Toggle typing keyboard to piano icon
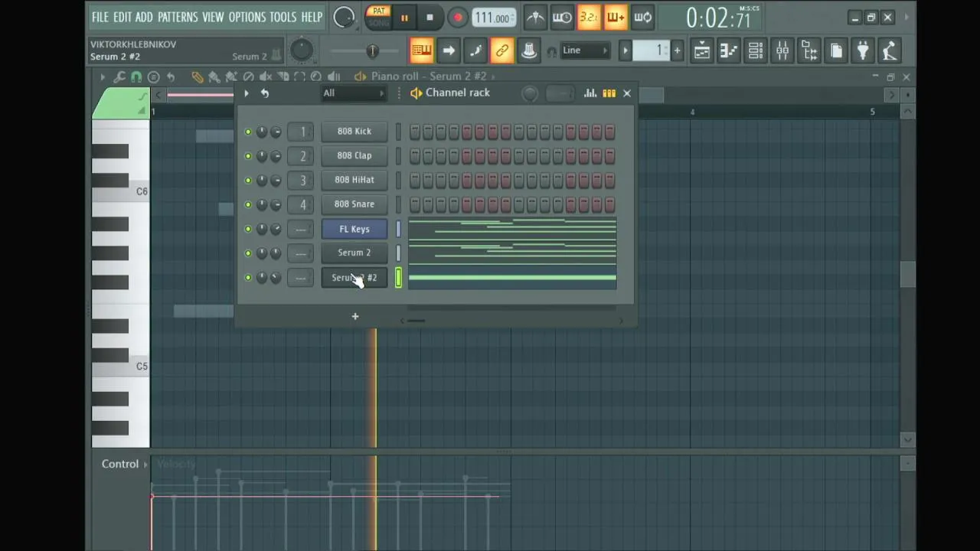The width and height of the screenshot is (980, 551). tap(421, 51)
